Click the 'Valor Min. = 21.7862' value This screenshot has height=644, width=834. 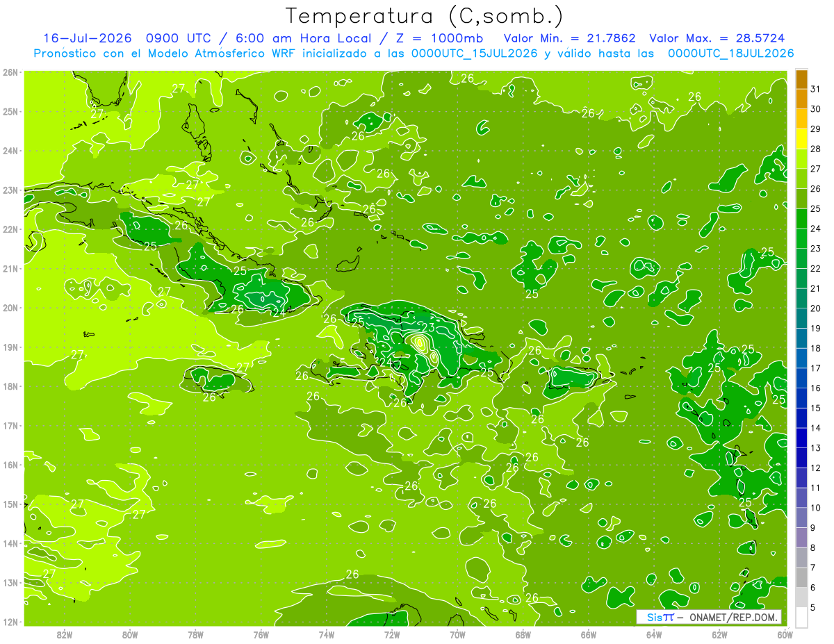pyautogui.click(x=570, y=38)
